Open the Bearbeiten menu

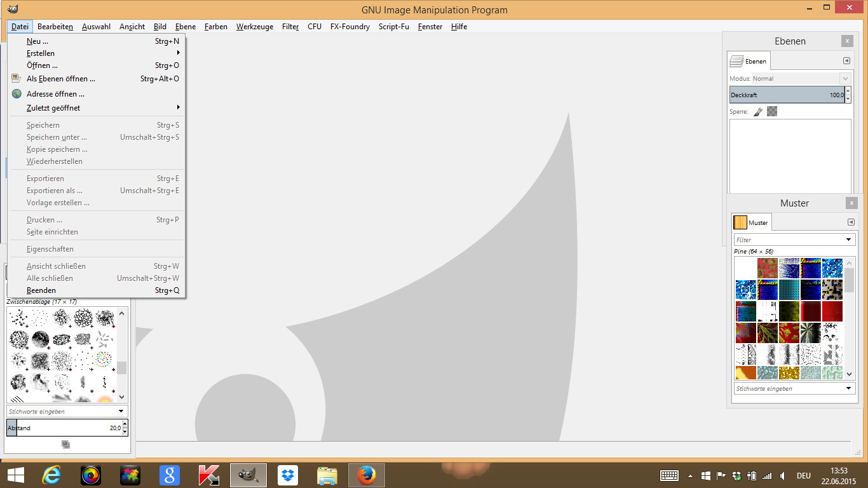(x=55, y=27)
